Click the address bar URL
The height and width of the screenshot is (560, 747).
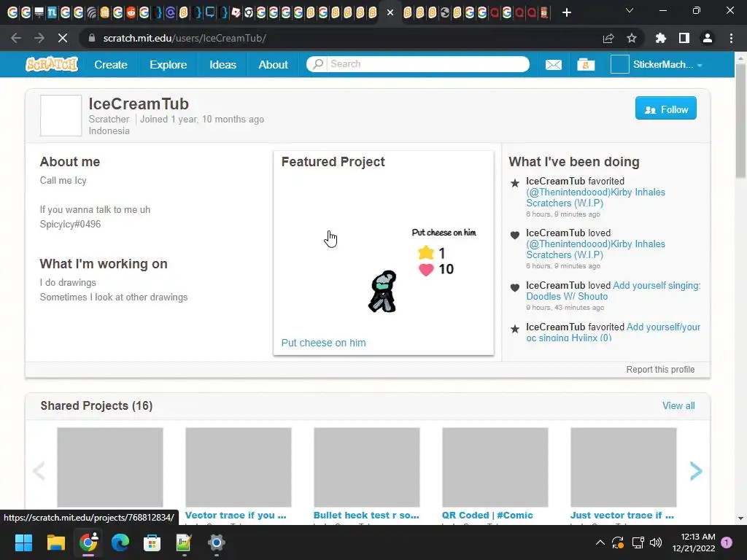[185, 38]
